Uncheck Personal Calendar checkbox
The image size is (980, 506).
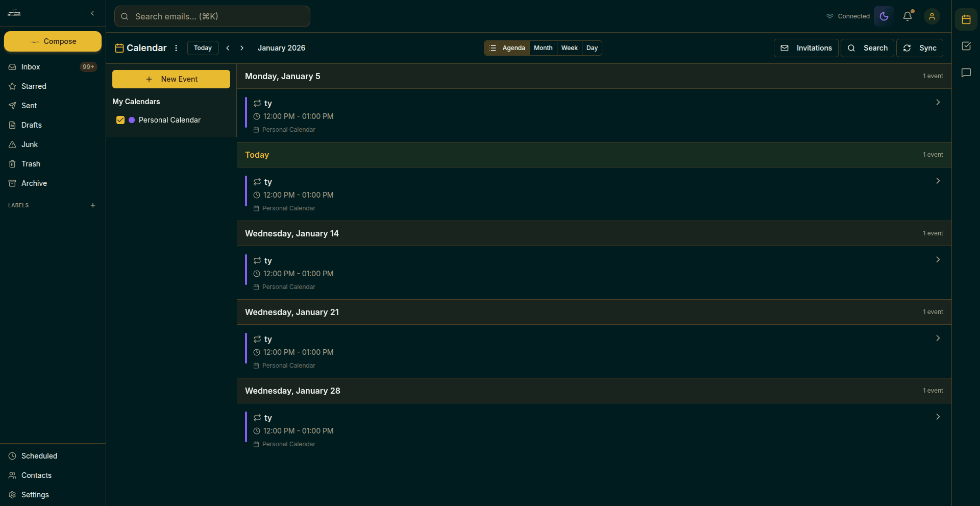pyautogui.click(x=120, y=120)
